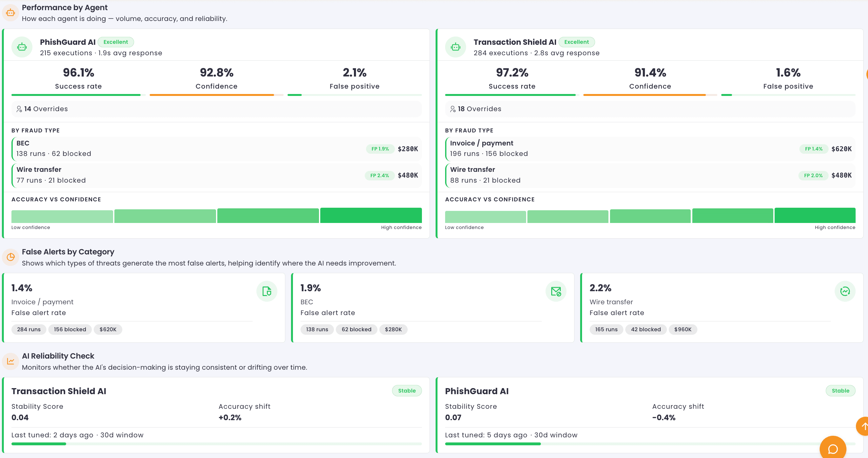This screenshot has height=458, width=868.
Task: Click the Performance by Agent header robot icon
Action: point(10,12)
